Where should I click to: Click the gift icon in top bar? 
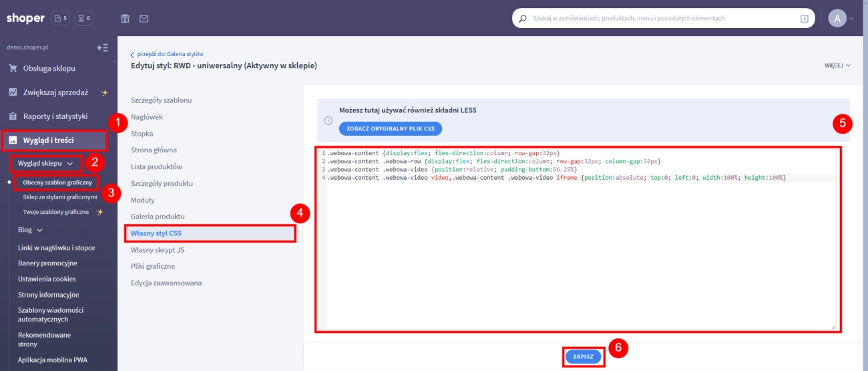[125, 19]
